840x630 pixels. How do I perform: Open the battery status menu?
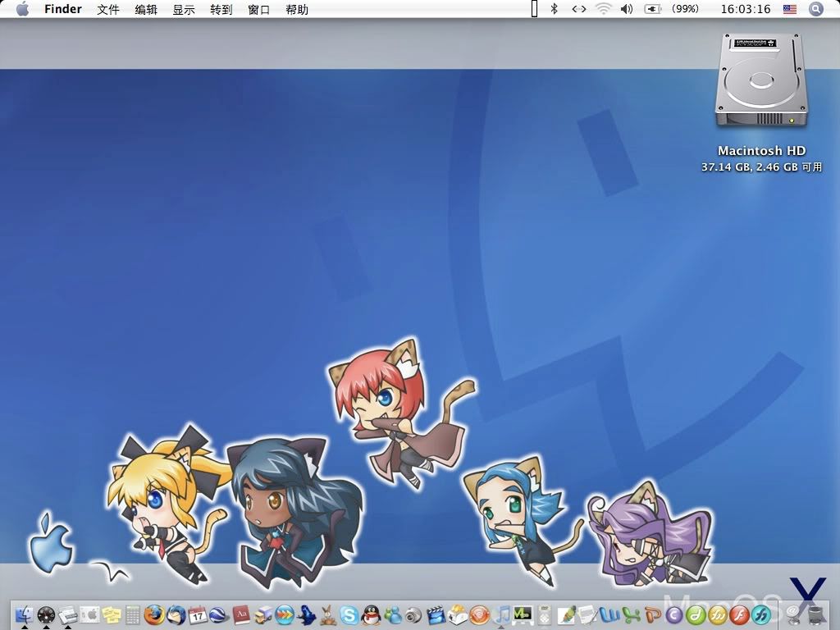(652, 9)
